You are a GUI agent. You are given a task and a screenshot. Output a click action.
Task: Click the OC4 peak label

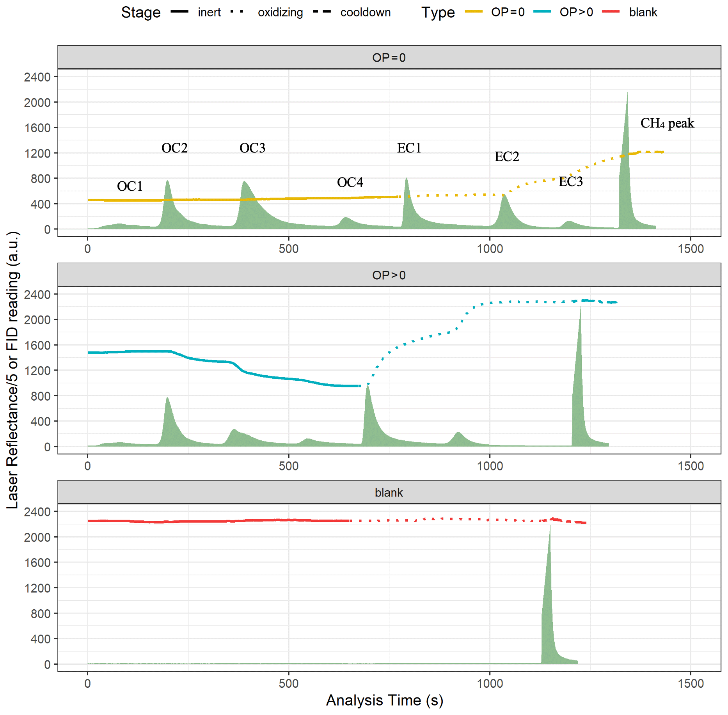(350, 182)
